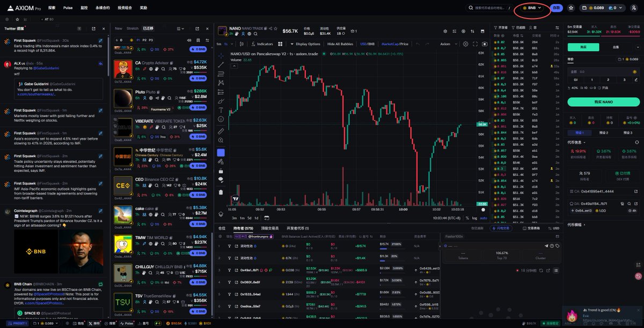This screenshot has width=644, height=328.
Task: Toggle the 开启 auto option
Action: (x=602, y=87)
